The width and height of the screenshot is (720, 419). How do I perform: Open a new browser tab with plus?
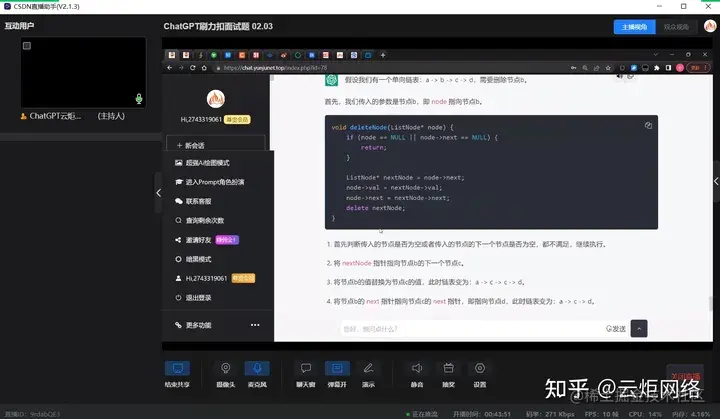(382, 55)
